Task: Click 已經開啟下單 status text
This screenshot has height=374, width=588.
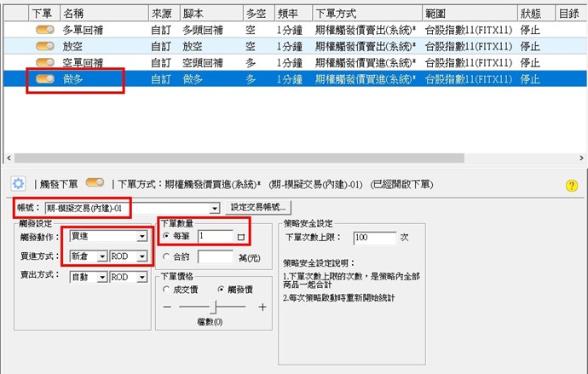Action: (x=401, y=184)
